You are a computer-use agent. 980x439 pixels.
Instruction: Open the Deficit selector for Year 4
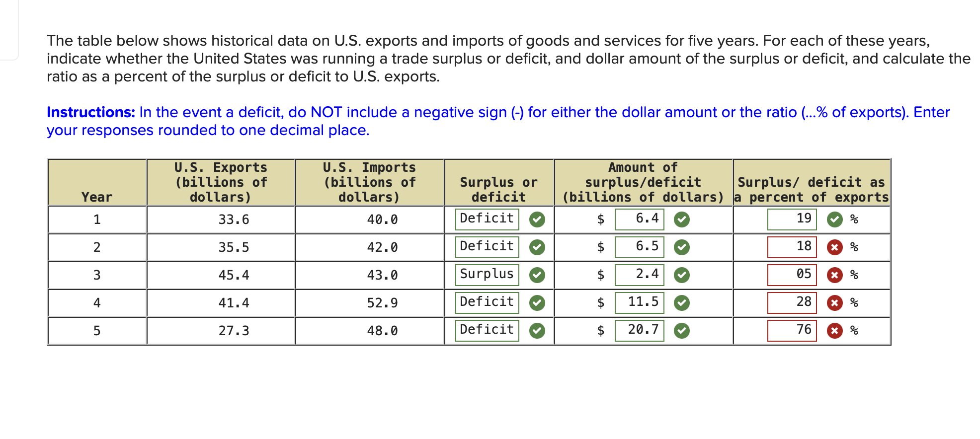(x=486, y=302)
